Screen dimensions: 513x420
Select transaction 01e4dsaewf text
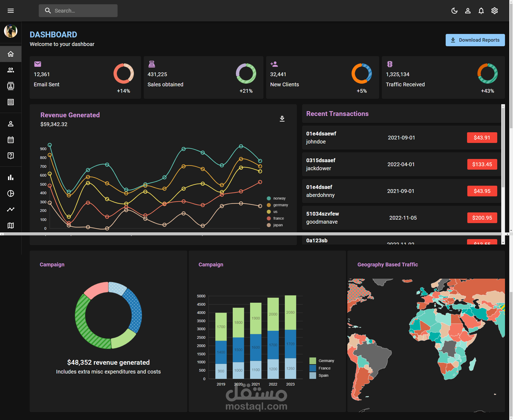(x=321, y=134)
